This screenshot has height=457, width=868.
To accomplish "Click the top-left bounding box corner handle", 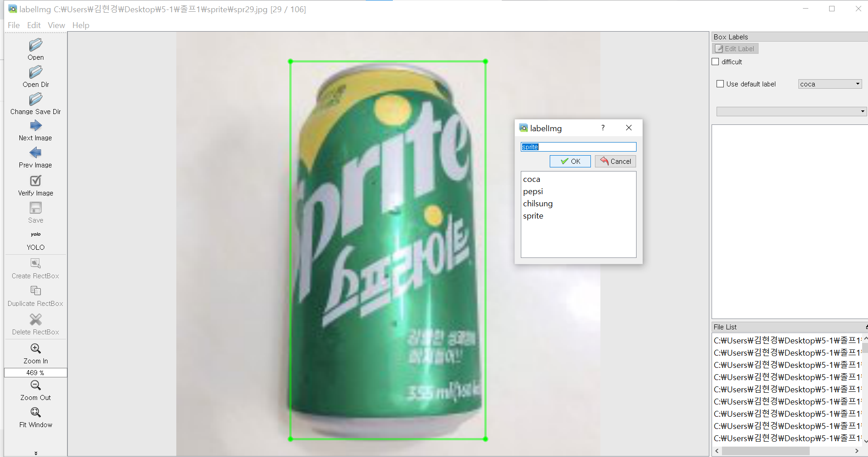I will pyautogui.click(x=291, y=61).
